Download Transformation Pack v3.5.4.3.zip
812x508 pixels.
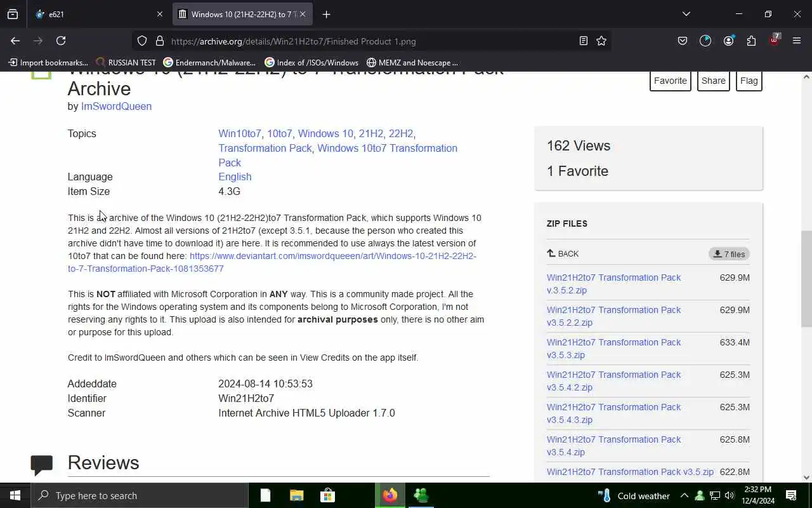point(613,413)
